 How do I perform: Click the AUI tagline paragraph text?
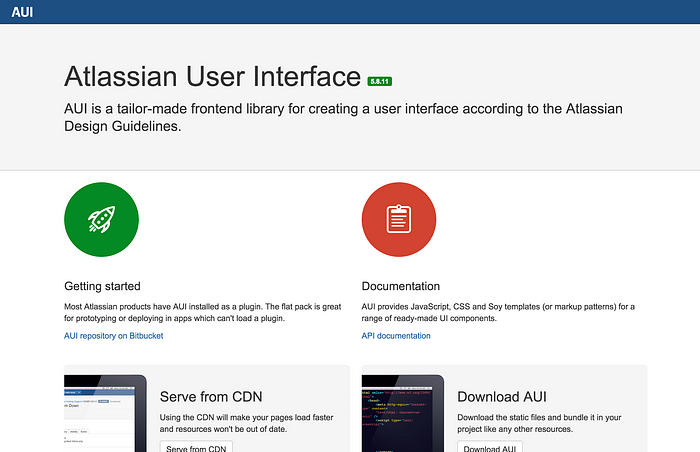pos(343,117)
